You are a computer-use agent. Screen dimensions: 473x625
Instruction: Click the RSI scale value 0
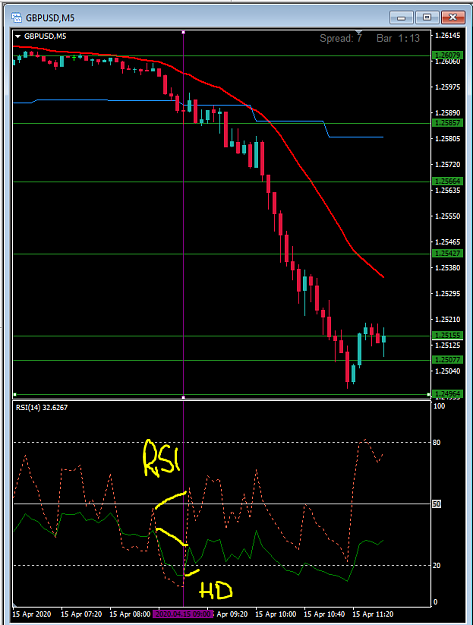435,602
